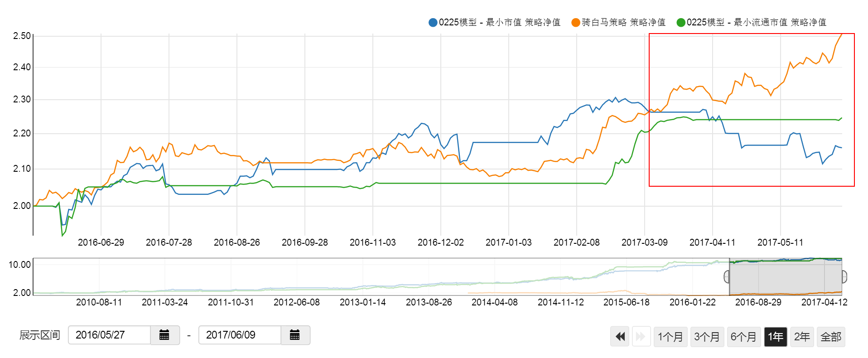Click the 10.00 navigator y-axis label
The height and width of the screenshot is (358, 868).
coord(20,265)
